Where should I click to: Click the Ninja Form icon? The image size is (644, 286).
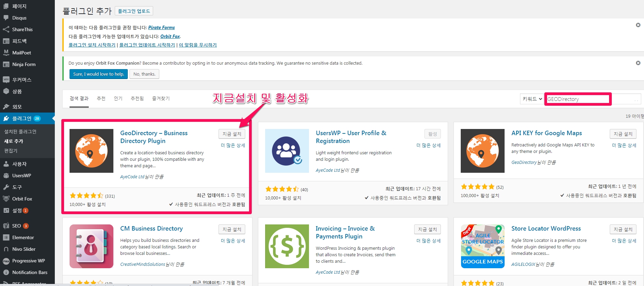click(6, 64)
